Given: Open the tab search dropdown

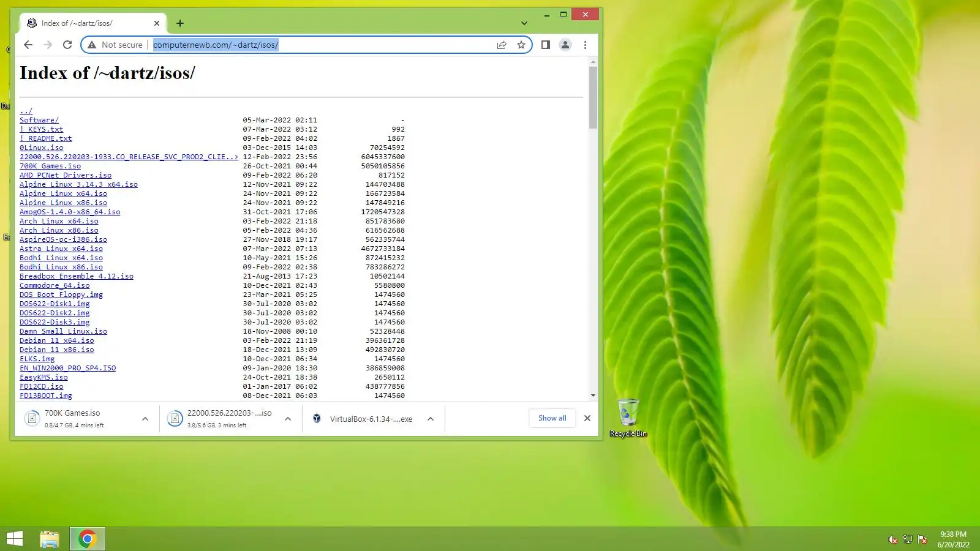Looking at the screenshot, I should click(524, 23).
